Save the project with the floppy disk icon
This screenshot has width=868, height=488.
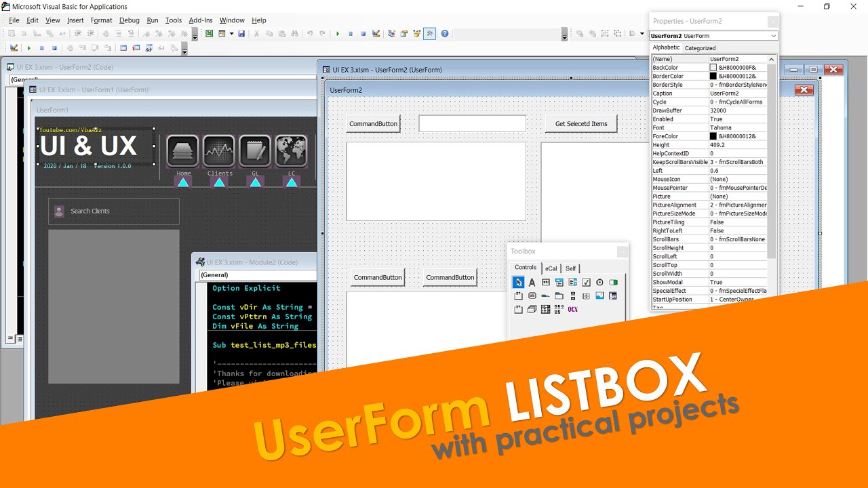(241, 33)
